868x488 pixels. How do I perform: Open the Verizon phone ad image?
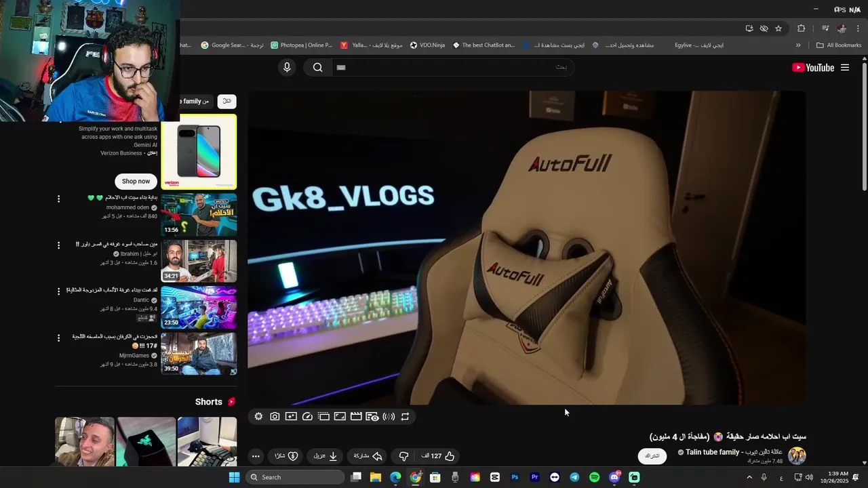point(199,152)
